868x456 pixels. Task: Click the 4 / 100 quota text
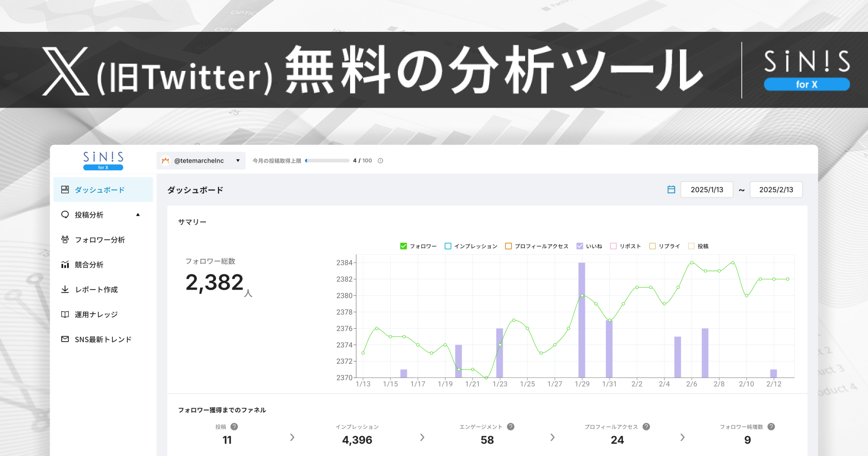click(x=362, y=161)
